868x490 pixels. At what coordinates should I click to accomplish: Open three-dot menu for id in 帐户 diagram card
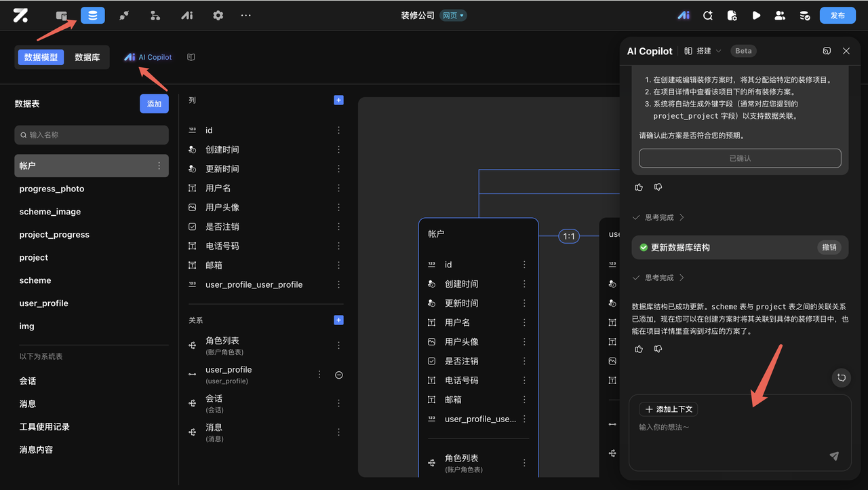[x=524, y=265]
